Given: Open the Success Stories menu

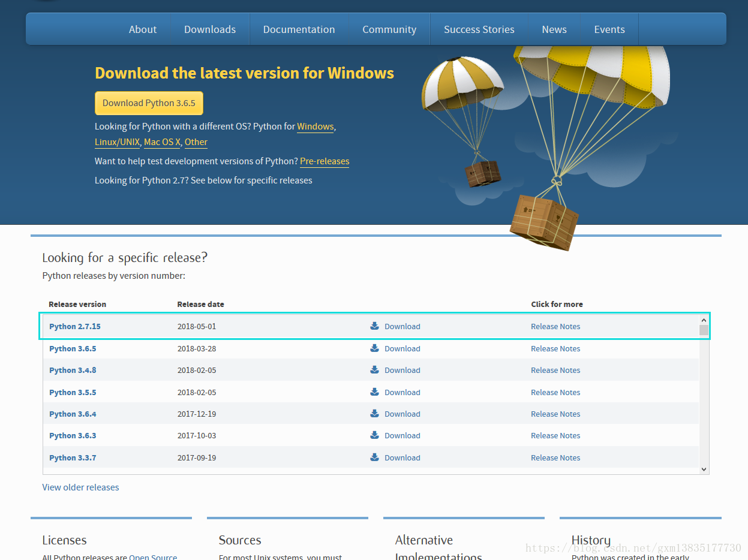Looking at the screenshot, I should [479, 29].
